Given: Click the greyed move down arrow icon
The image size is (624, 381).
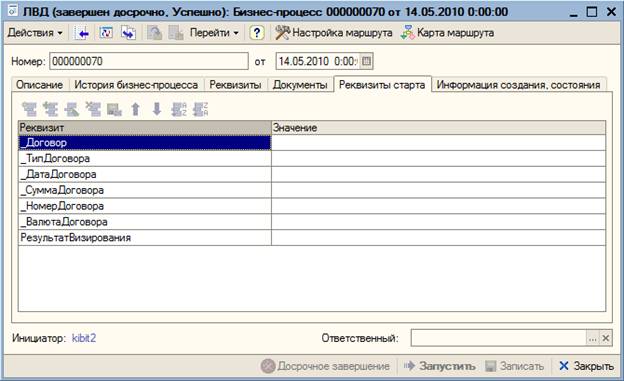Looking at the screenshot, I should point(157,109).
